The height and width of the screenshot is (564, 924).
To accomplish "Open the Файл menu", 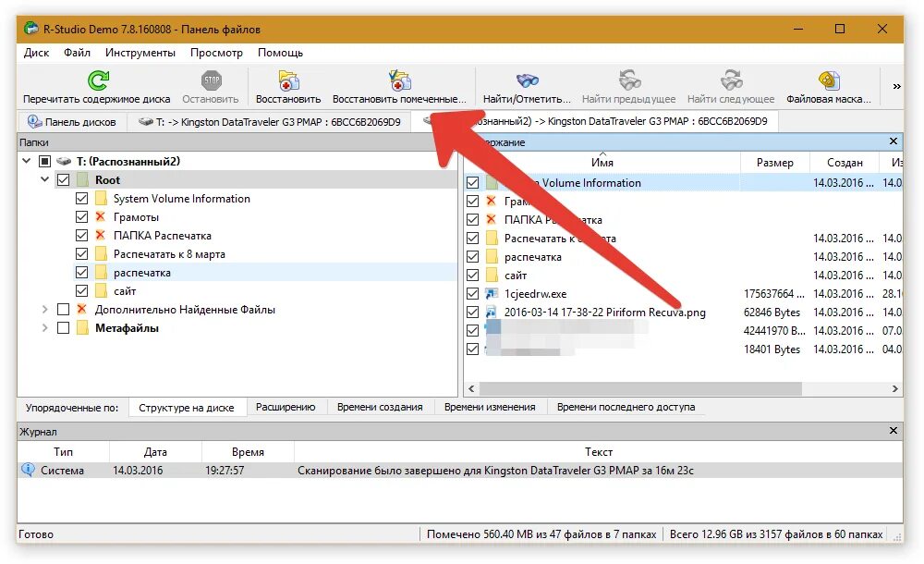I will (x=78, y=53).
